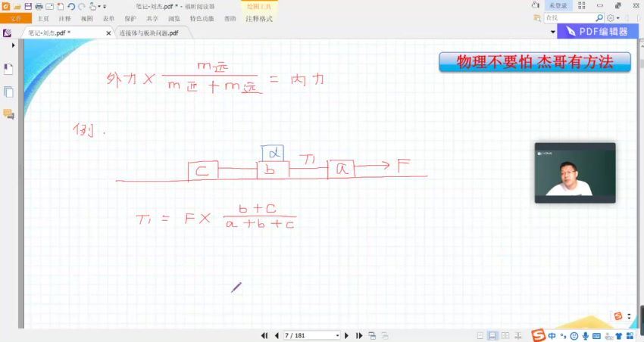The width and height of the screenshot is (644, 342).
Task: Go to the next page
Action: (347, 335)
